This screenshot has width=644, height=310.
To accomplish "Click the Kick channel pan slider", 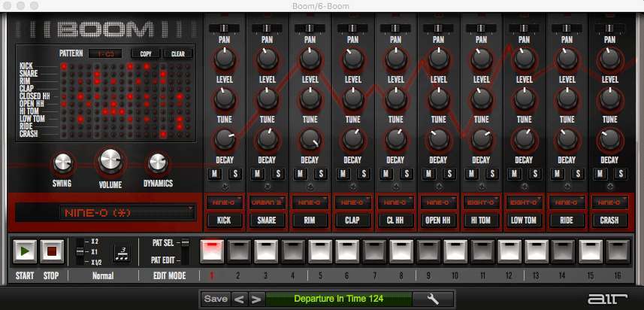I will tap(225, 27).
